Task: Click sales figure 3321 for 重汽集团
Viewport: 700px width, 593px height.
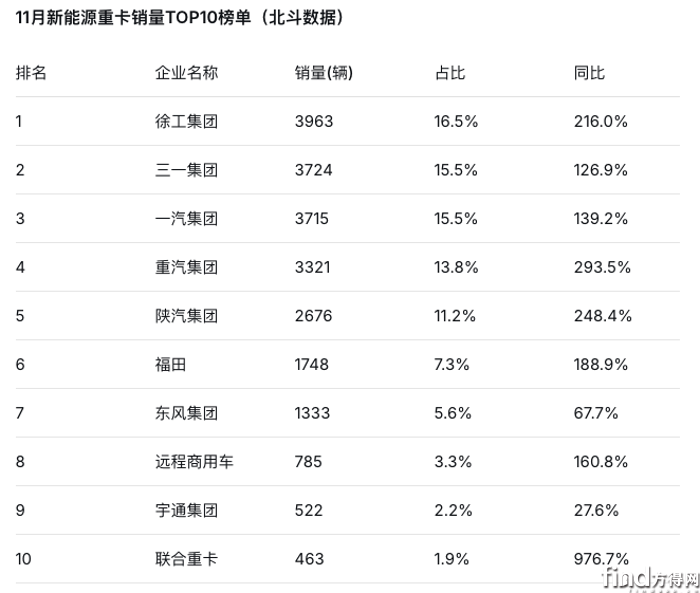Action: click(313, 268)
